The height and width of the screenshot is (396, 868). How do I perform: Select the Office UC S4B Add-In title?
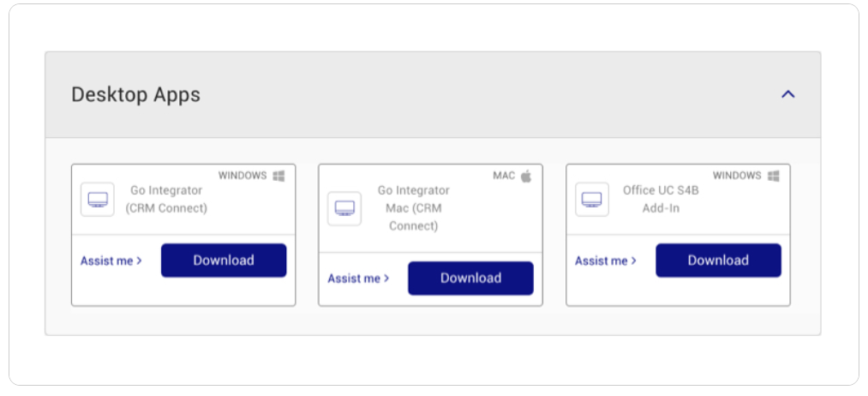pyautogui.click(x=661, y=200)
